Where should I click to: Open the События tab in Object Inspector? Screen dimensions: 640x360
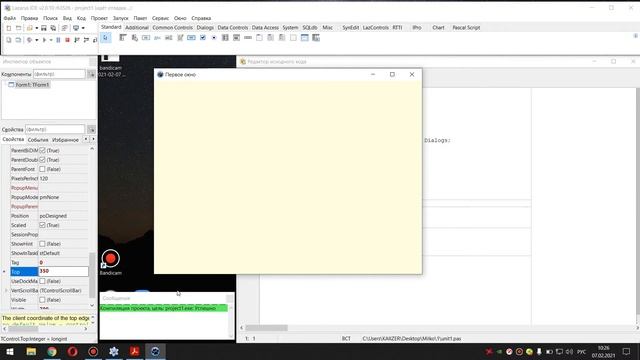click(38, 140)
